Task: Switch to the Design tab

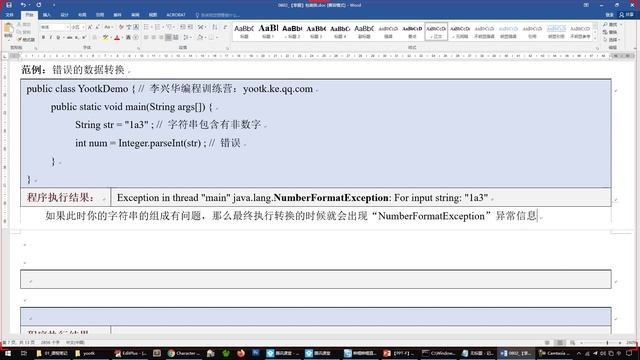Action: (x=64, y=15)
